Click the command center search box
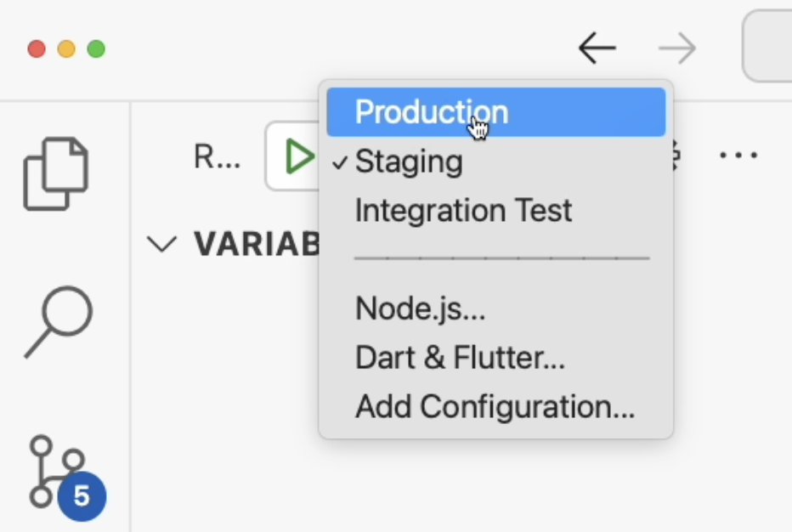The width and height of the screenshot is (792, 532). coord(769,47)
